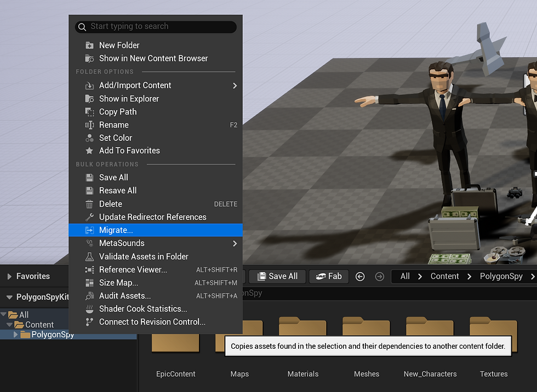Expand the Add/Import Content submenu arrow

(235, 86)
